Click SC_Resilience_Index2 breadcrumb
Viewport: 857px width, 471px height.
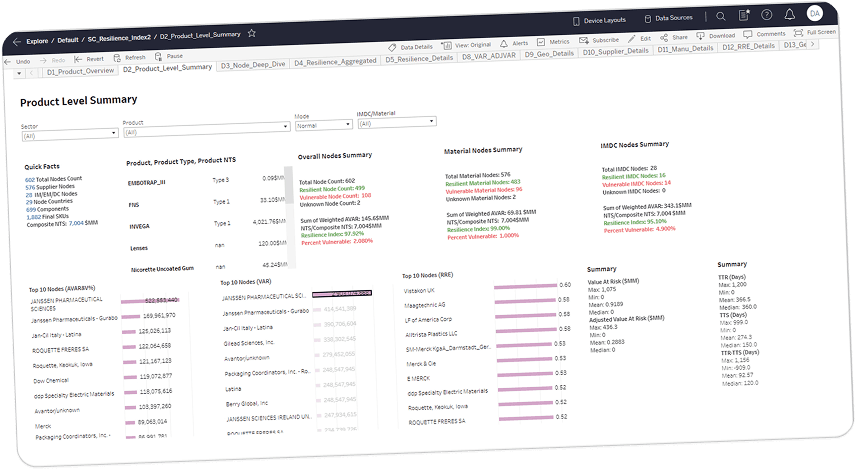119,38
